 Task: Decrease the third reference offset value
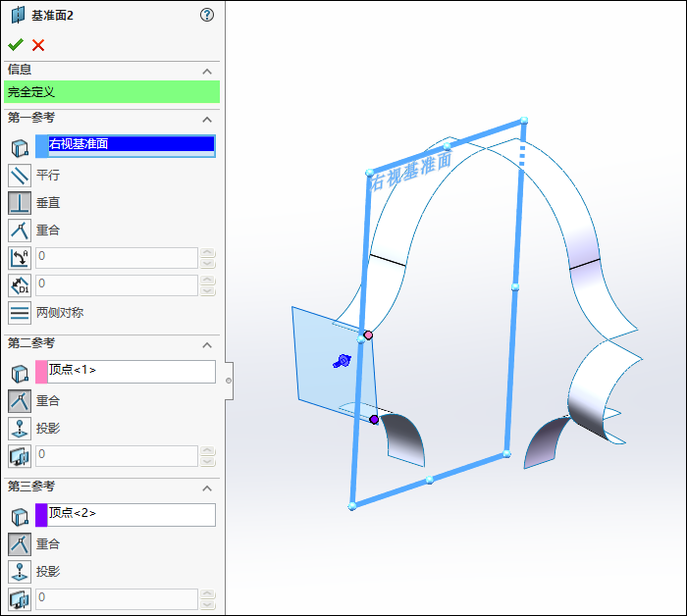click(x=208, y=604)
